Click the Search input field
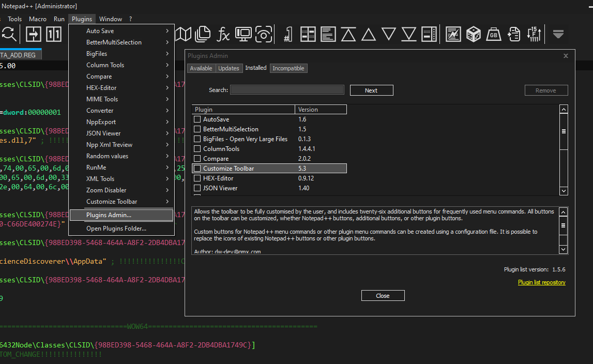The image size is (593, 364). tap(287, 89)
